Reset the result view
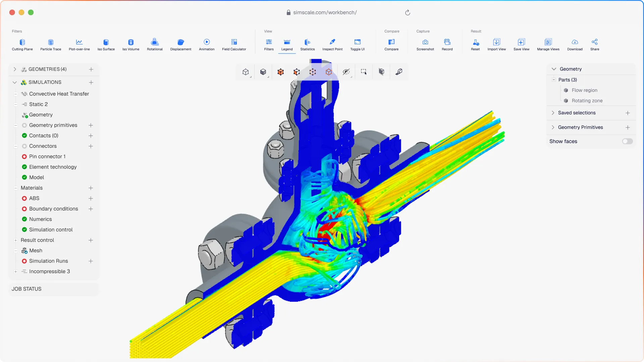Viewport: 644px width, 362px height. tap(475, 44)
